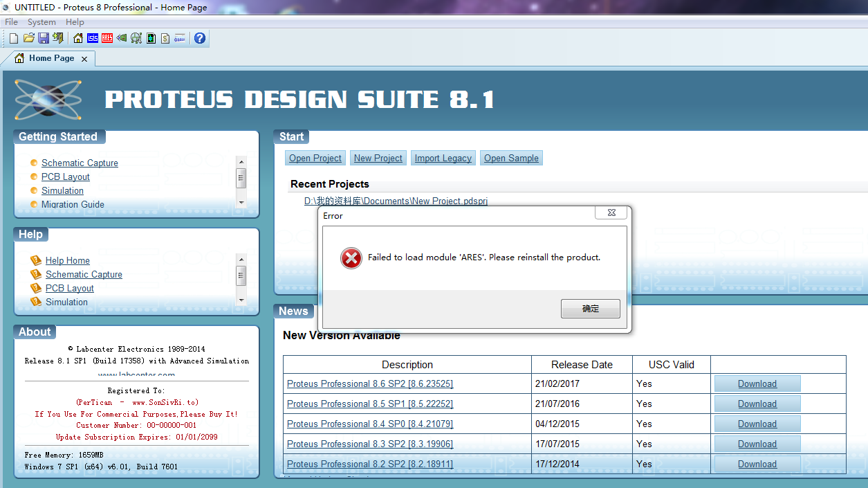Open the Help menu in menu bar
Viewport: 868px width, 488px height.
[75, 22]
